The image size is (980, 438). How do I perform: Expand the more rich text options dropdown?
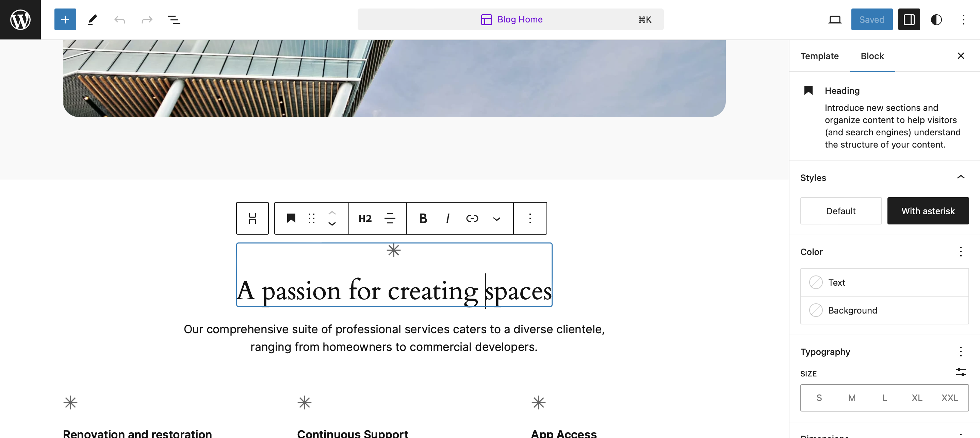click(497, 218)
